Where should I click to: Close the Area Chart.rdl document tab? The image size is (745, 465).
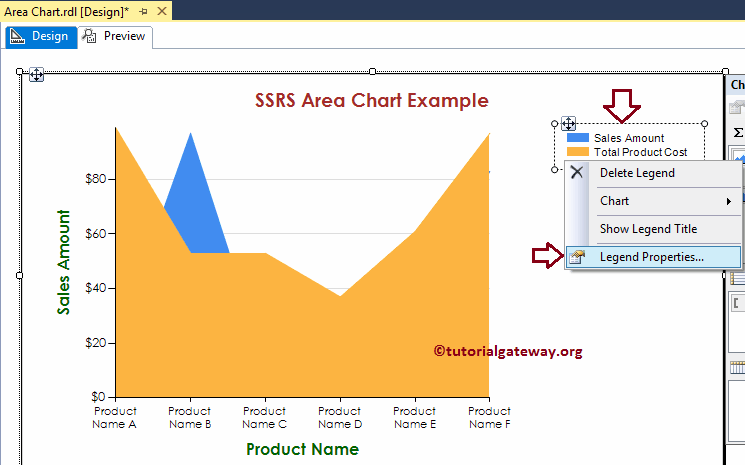click(x=162, y=11)
